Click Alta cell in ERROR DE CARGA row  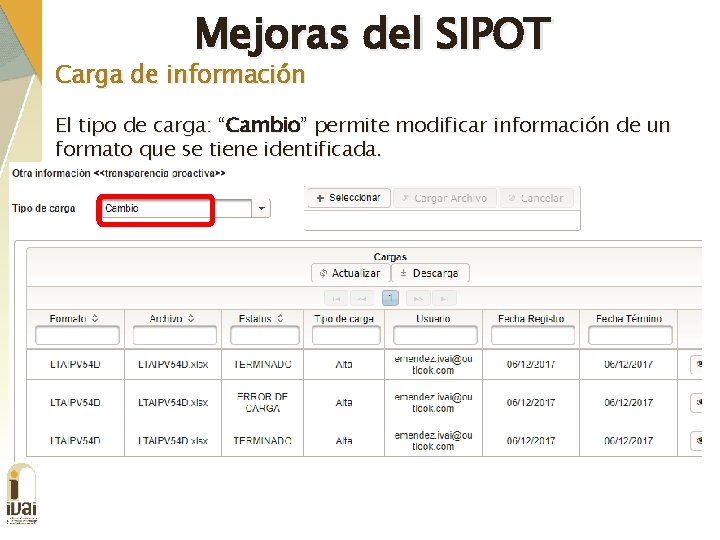click(344, 403)
